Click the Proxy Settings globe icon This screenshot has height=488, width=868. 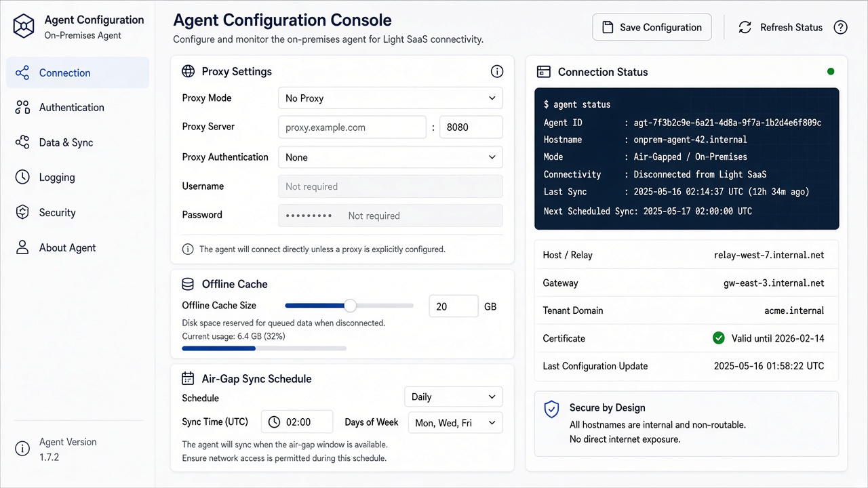(188, 71)
